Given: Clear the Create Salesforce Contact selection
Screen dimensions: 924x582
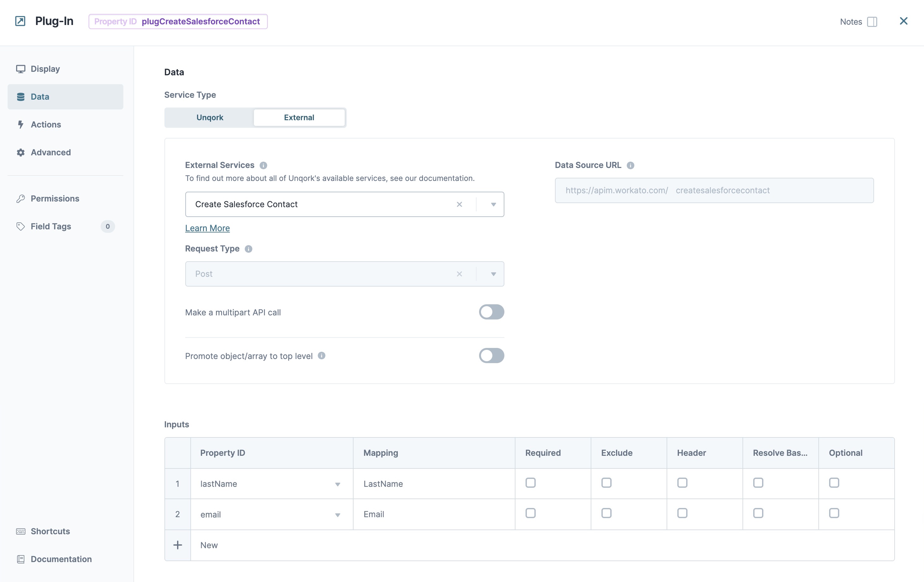Looking at the screenshot, I should point(459,204).
